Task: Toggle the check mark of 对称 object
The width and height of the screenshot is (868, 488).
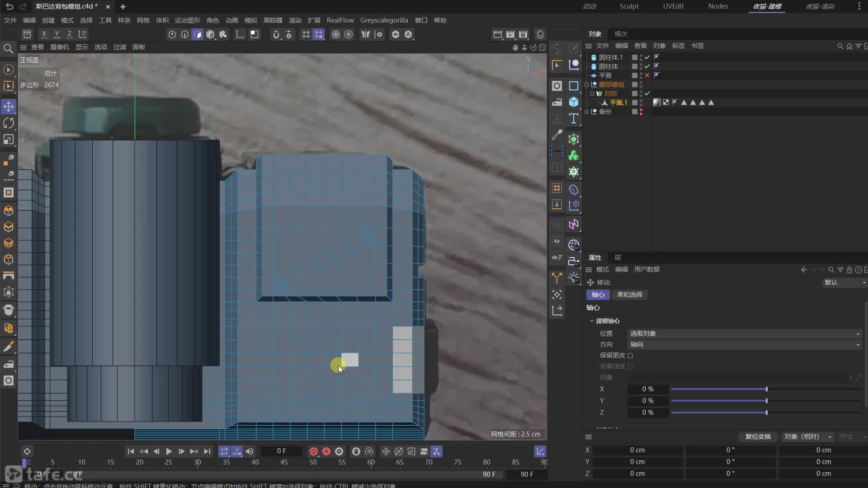Action: click(x=647, y=94)
